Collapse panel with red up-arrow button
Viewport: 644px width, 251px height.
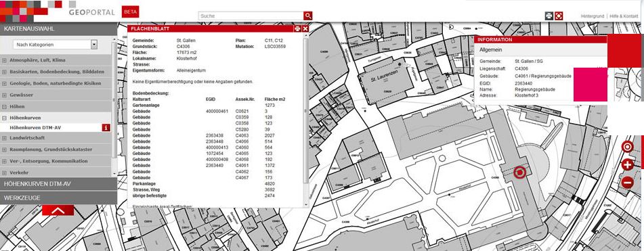pos(58,210)
